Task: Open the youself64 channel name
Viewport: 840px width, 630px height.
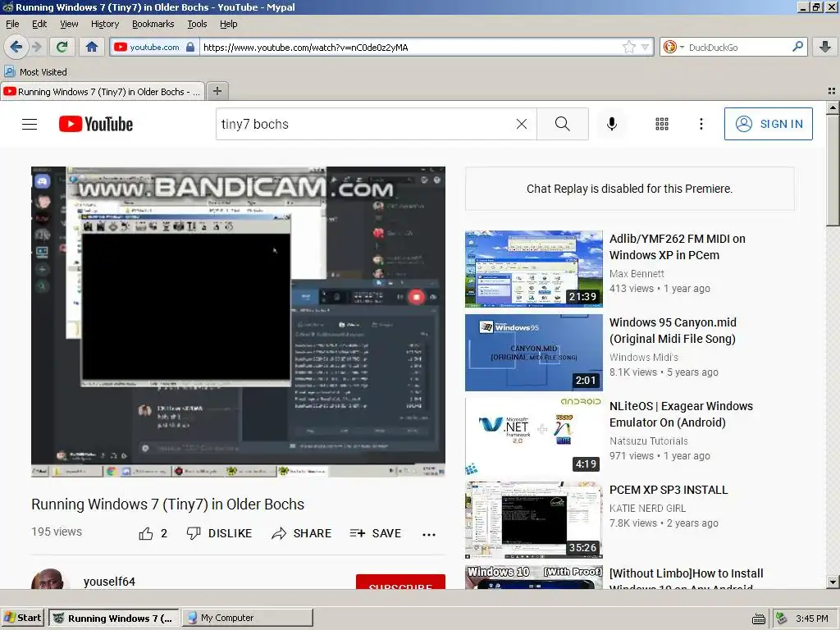Action: (x=109, y=582)
